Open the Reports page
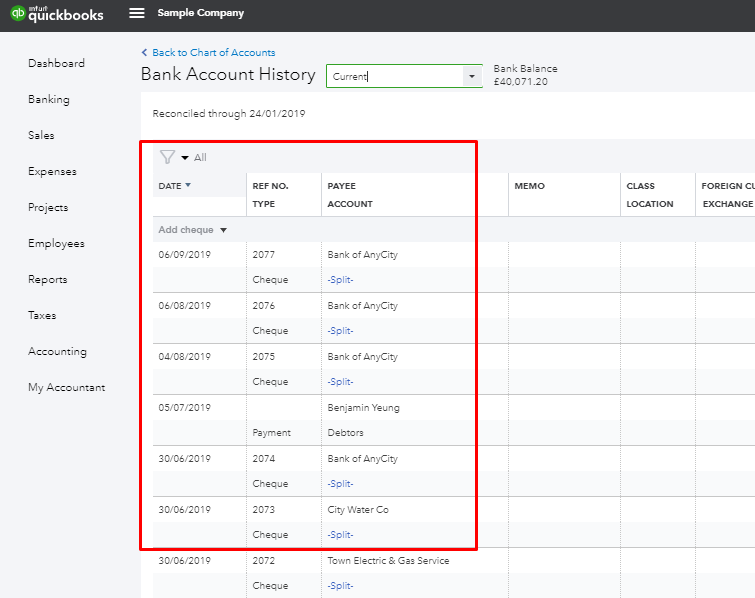The height and width of the screenshot is (598, 755). pyautogui.click(x=48, y=279)
